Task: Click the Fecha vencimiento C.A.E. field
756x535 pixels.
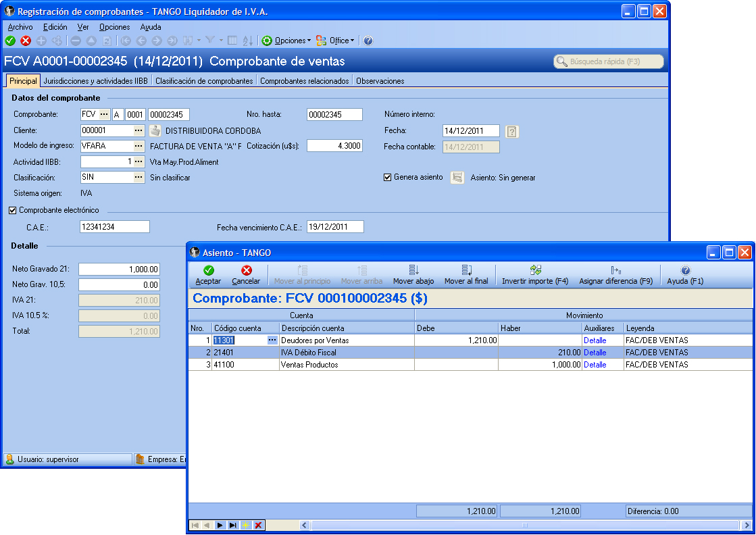Action: pyautogui.click(x=335, y=227)
